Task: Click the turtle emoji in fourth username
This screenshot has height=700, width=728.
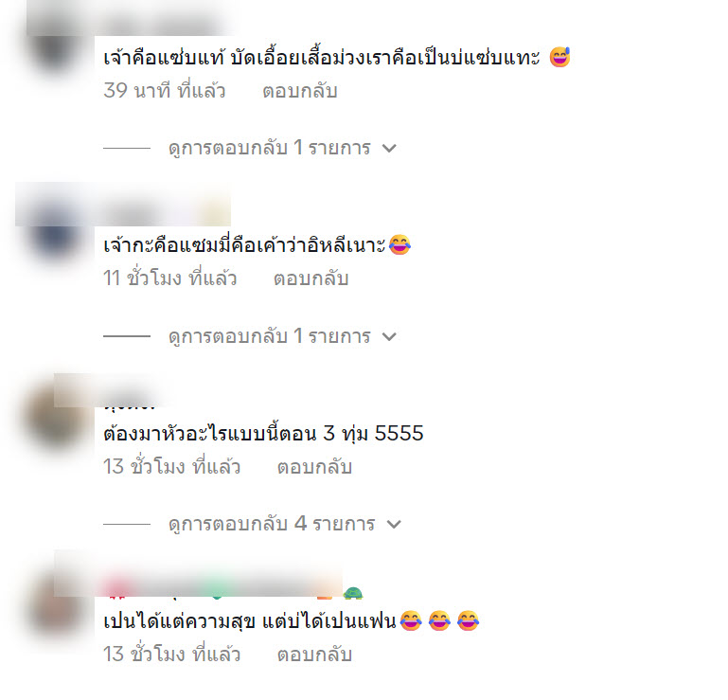Action: coord(353,593)
